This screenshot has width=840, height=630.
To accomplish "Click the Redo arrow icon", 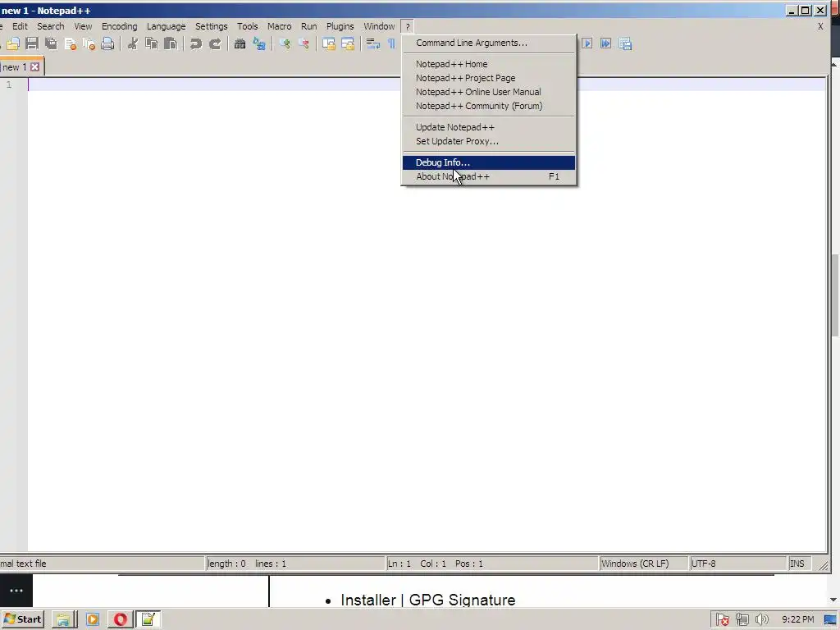I will [x=215, y=44].
